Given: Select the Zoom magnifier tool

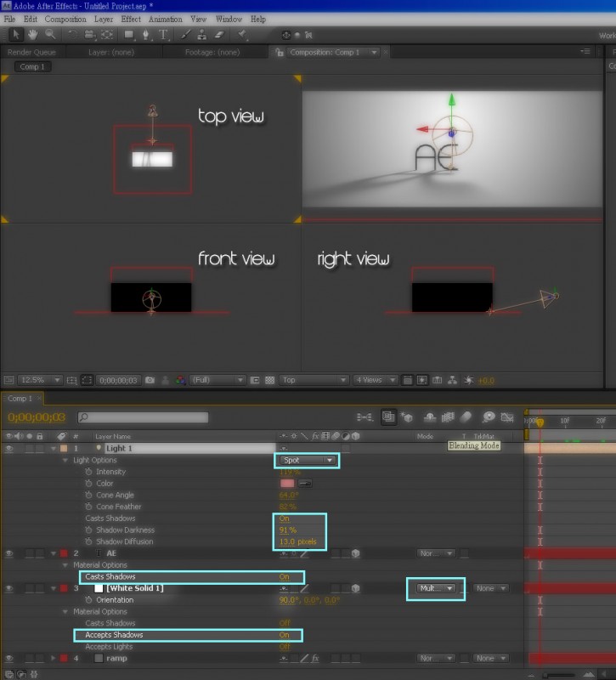Looking at the screenshot, I should tap(50, 34).
